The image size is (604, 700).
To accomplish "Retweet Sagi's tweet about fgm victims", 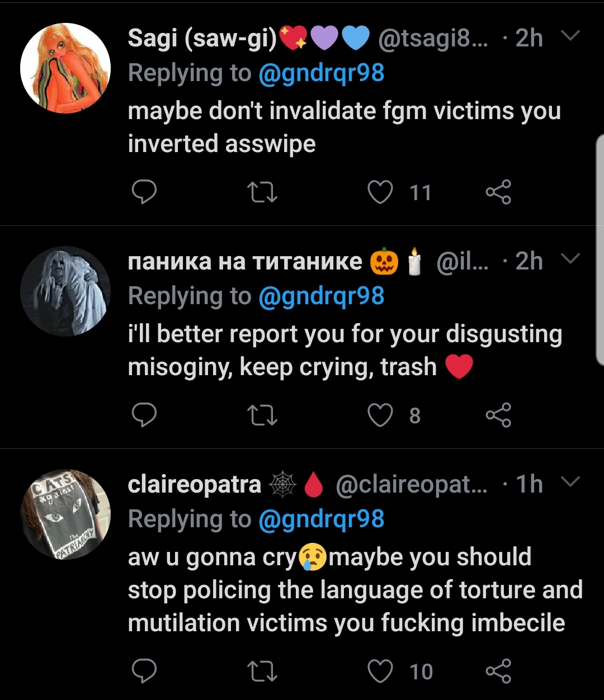I will pos(262,193).
